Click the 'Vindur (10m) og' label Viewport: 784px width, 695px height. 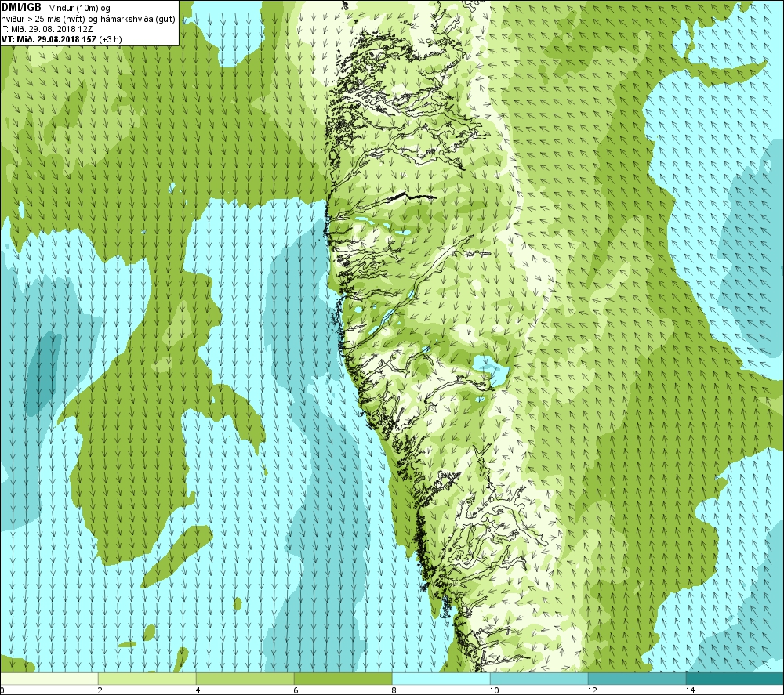pyautogui.click(x=80, y=9)
